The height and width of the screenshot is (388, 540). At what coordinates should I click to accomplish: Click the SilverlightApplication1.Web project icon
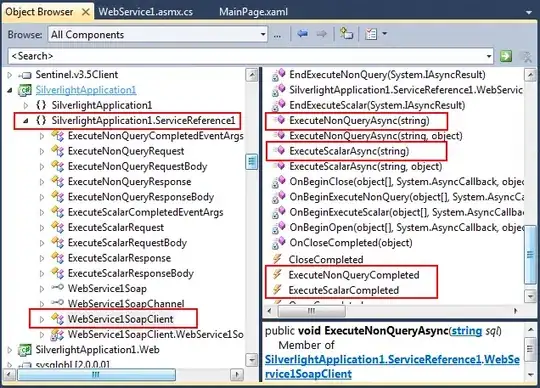pyautogui.click(x=25, y=350)
